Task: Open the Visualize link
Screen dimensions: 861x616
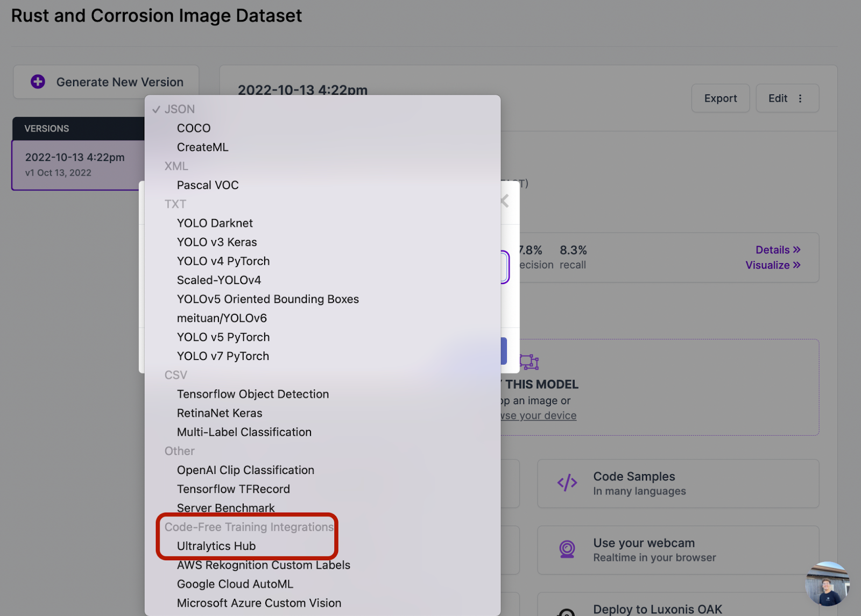Action: [773, 265]
